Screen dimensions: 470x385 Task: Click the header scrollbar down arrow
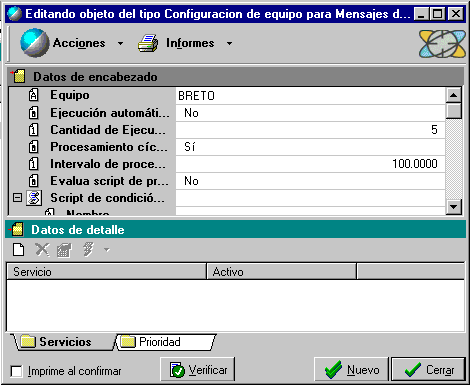pos(453,206)
